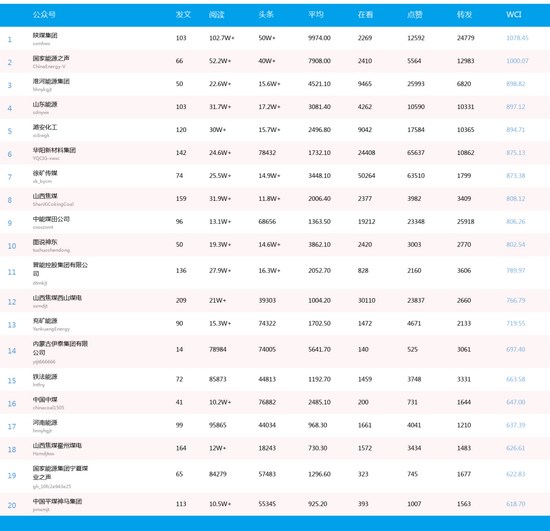Select the account name 山西焦煤西山煤电
The image size is (550, 531).
[x=57, y=298]
